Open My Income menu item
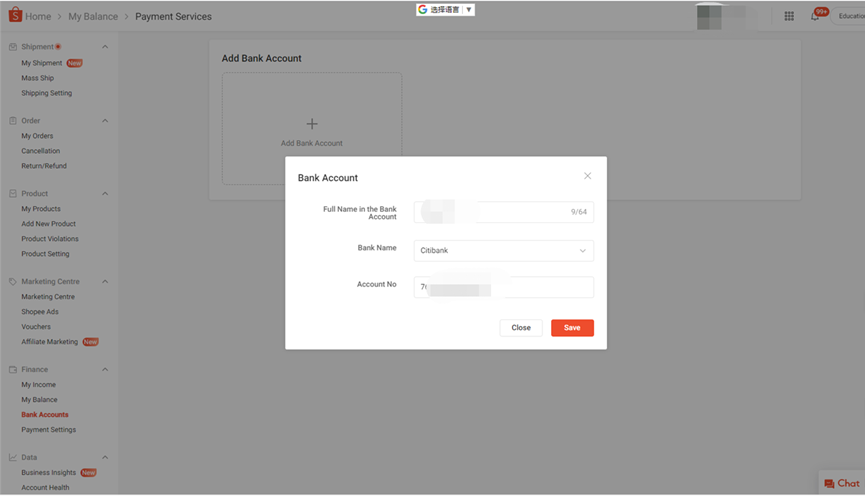 click(39, 385)
